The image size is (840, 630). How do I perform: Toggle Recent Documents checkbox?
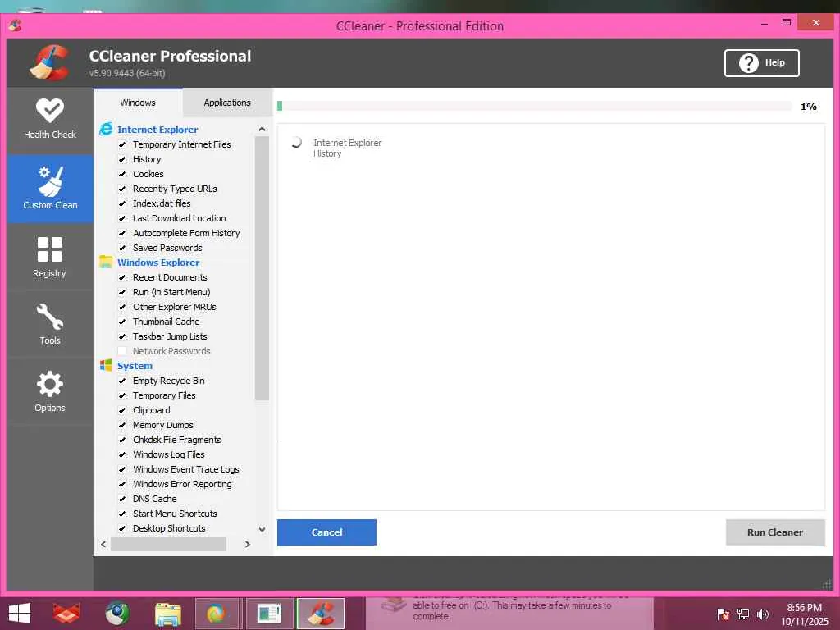click(x=122, y=277)
